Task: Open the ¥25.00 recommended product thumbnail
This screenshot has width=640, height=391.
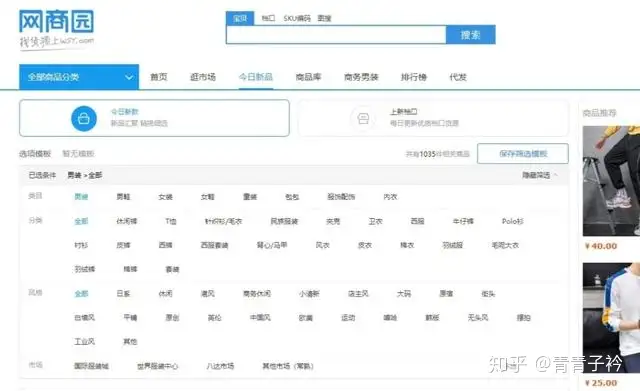Action: pyautogui.click(x=611, y=318)
